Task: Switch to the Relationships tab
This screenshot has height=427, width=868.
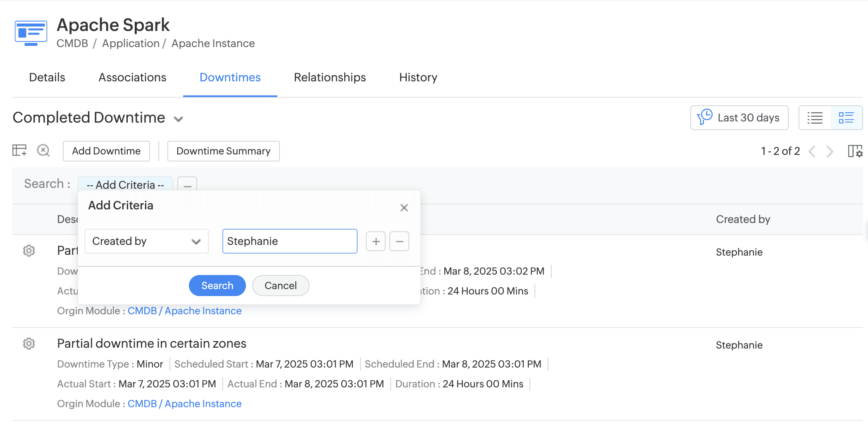Action: pos(330,78)
